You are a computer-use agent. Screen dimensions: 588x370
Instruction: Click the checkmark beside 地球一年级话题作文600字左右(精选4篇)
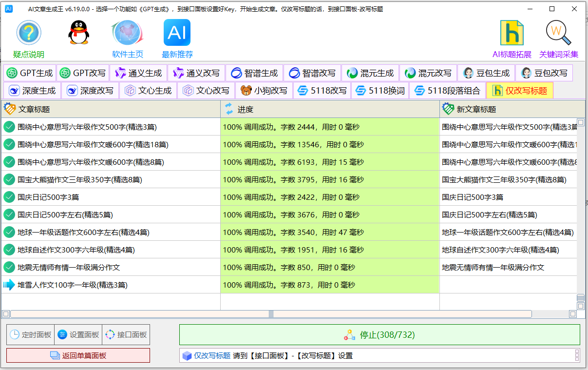[9, 232]
